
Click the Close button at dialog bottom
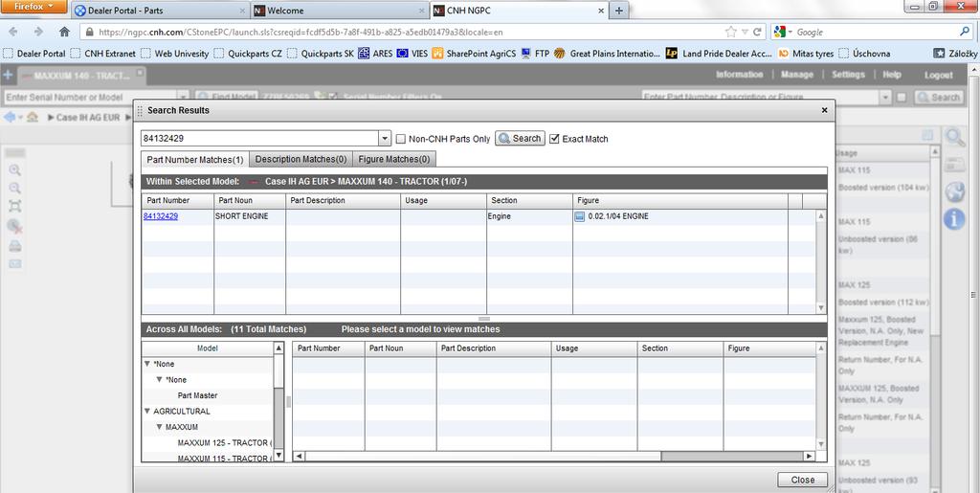click(x=803, y=480)
